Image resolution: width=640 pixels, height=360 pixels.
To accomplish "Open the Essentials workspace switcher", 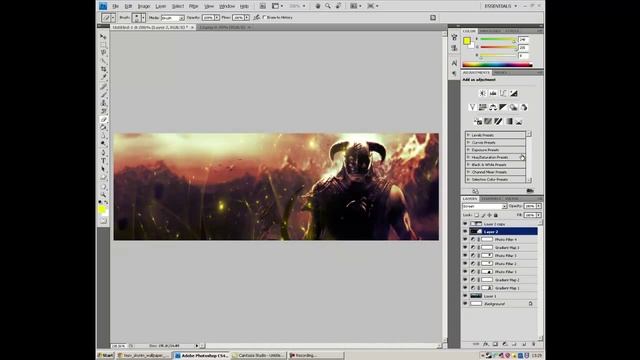I will (501, 6).
